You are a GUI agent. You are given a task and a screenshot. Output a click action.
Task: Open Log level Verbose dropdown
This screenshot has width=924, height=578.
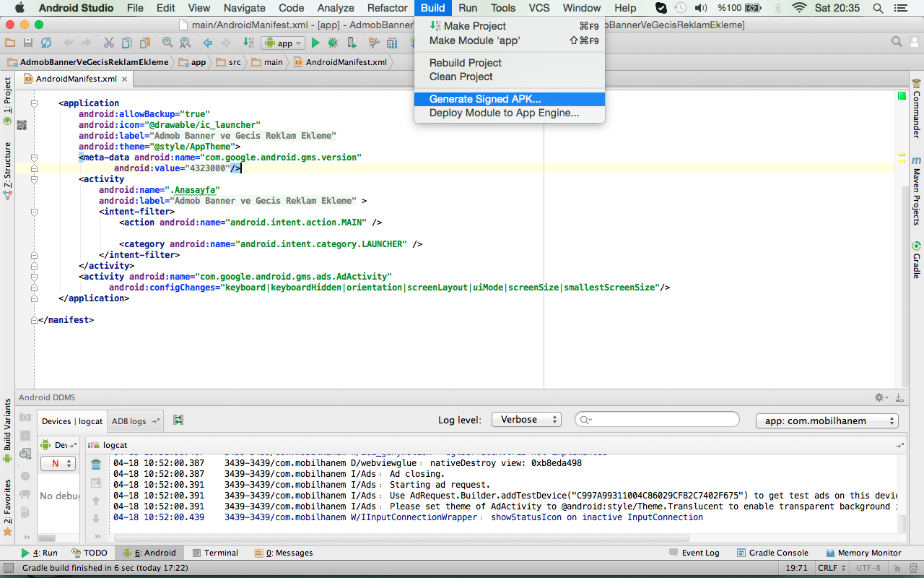tap(526, 420)
